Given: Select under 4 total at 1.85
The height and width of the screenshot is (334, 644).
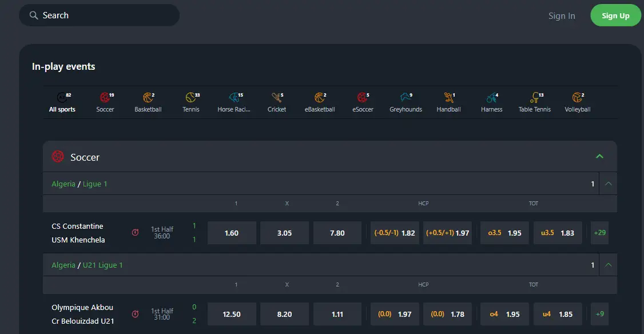Looking at the screenshot, I should (557, 315).
